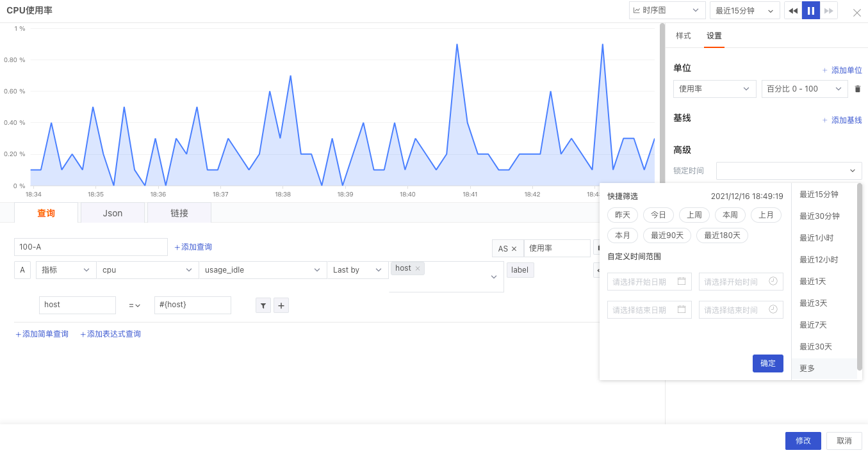Open the 时序图 chart type dropdown
Screen dimensions: 868x455
point(667,10)
